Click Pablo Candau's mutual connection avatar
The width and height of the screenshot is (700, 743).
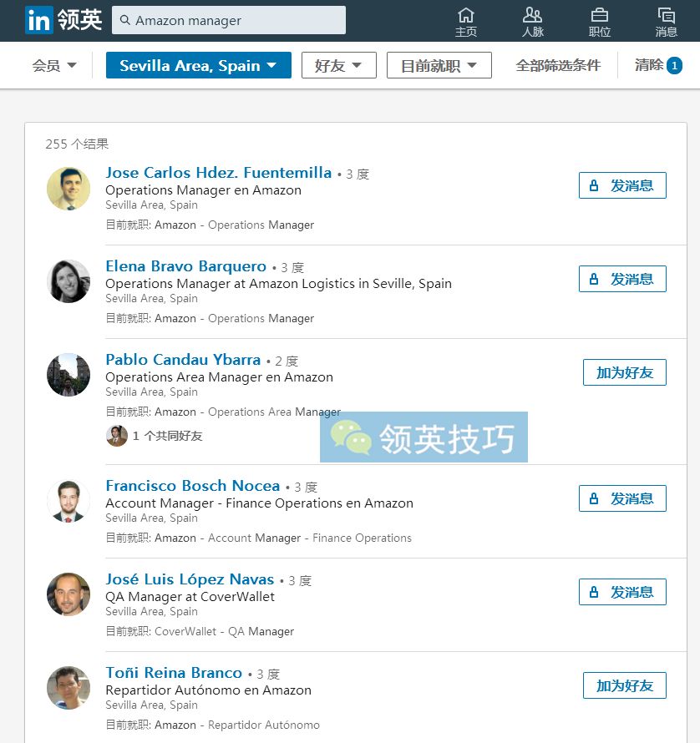[x=117, y=436]
